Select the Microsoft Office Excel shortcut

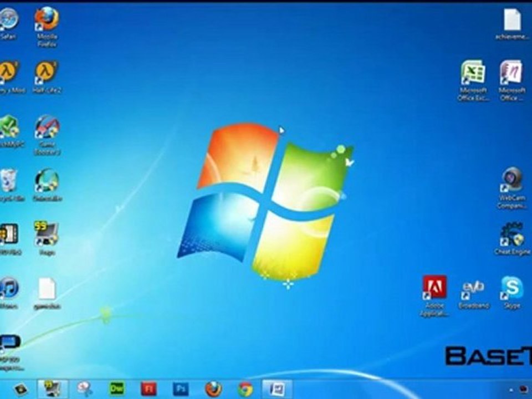[473, 80]
